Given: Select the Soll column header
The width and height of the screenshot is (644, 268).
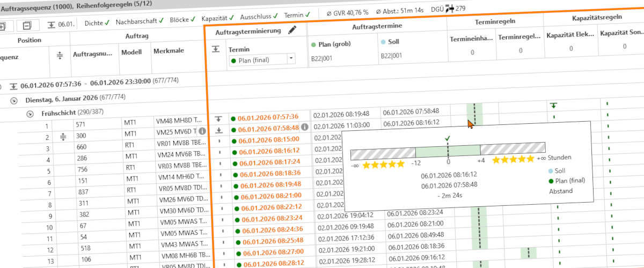Looking at the screenshot, I should (390, 41).
